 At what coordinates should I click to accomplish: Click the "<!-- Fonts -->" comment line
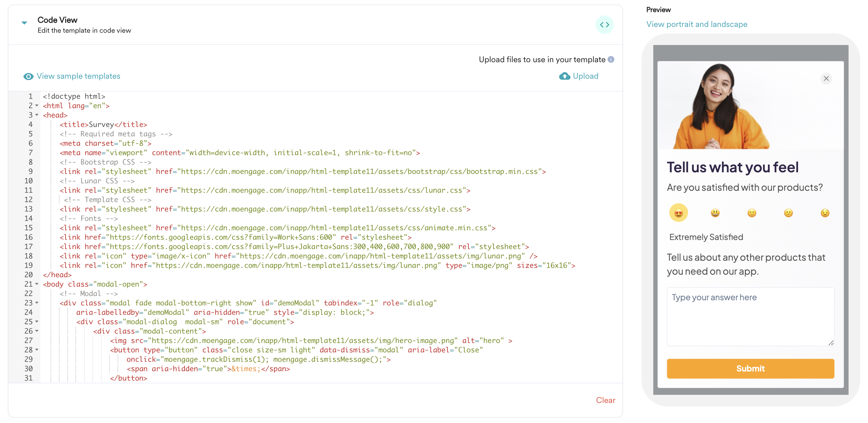click(89, 218)
